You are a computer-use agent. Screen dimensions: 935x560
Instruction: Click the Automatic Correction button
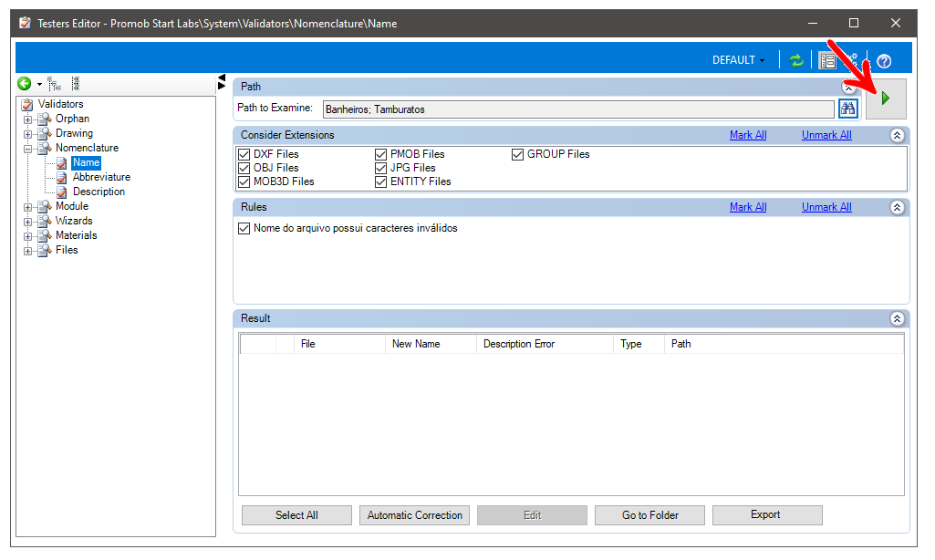click(x=414, y=515)
